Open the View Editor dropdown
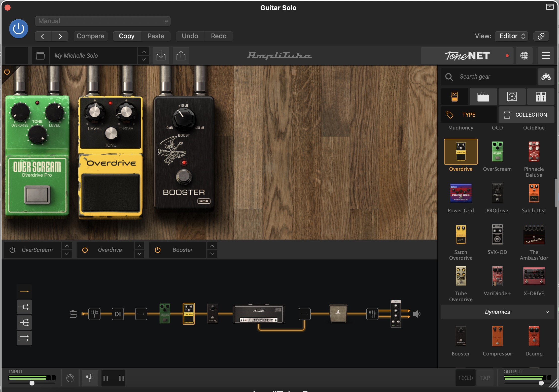The image size is (559, 392). (511, 36)
